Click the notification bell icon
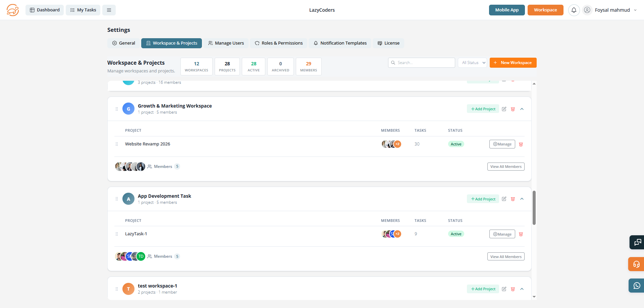Image resolution: width=644 pixels, height=308 pixels. click(574, 10)
